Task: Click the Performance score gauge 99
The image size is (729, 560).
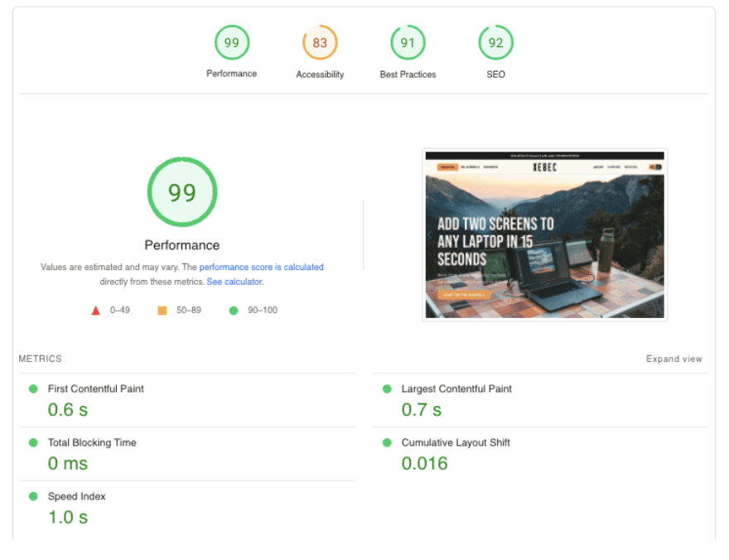Action: (231, 43)
